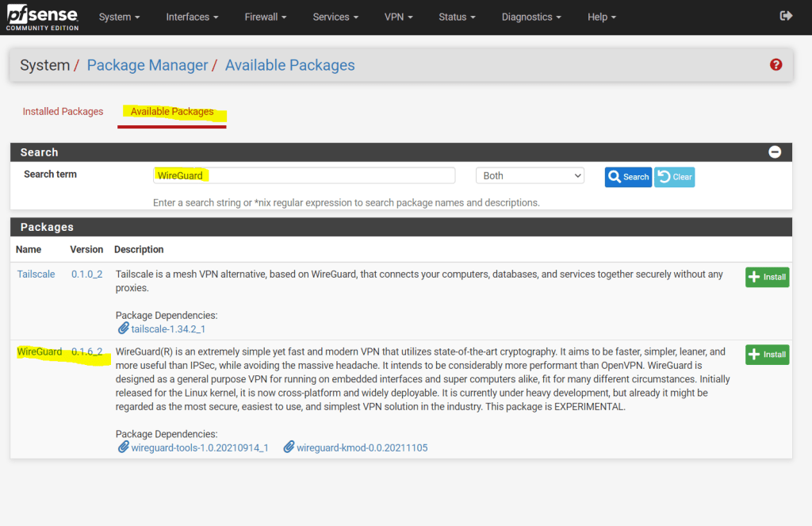Open the Tailscale package name link
The width and height of the screenshot is (812, 526).
[x=36, y=275]
